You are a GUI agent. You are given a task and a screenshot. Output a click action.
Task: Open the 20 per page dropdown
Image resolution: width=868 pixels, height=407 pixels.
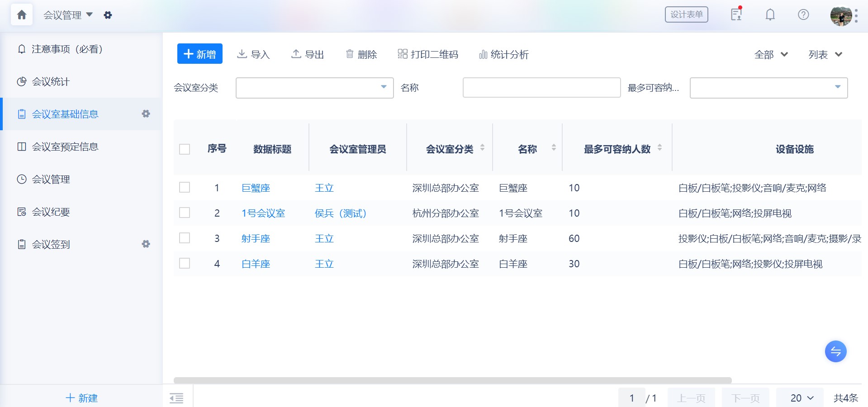pos(800,398)
